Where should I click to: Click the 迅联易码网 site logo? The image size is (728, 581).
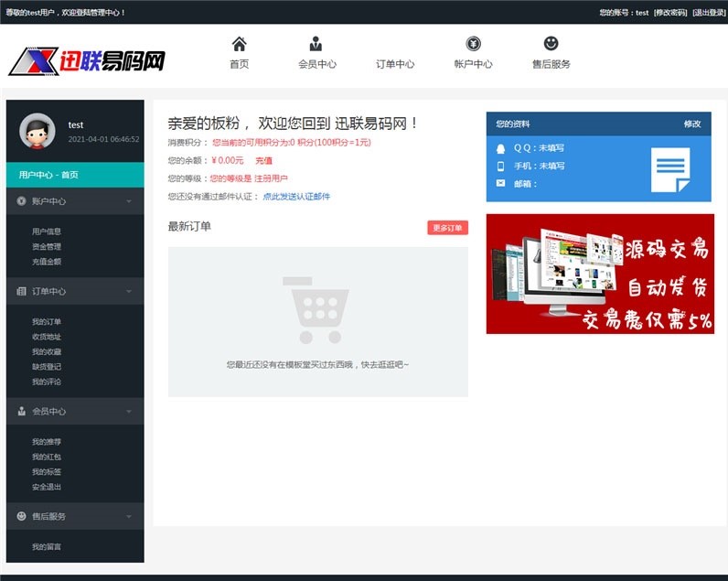click(88, 61)
